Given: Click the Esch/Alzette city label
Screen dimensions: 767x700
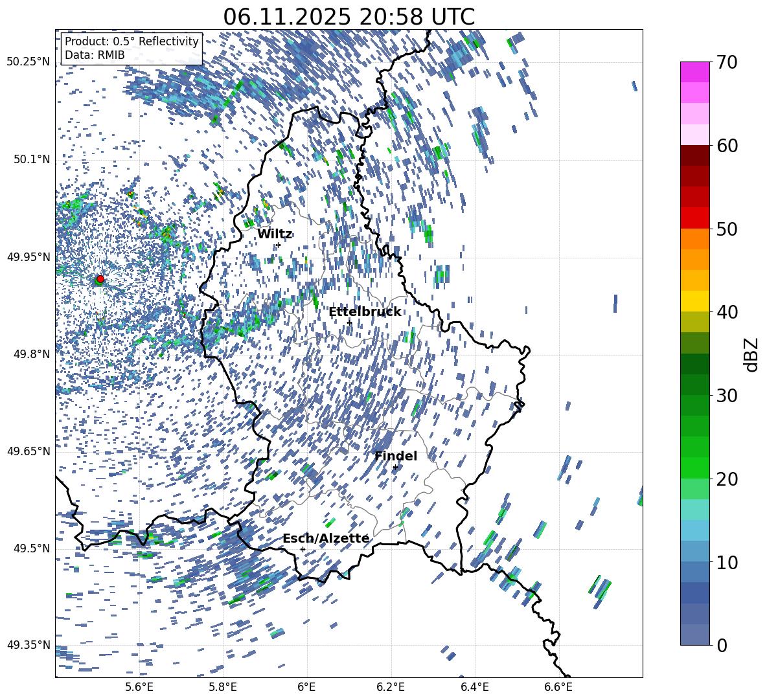Looking at the screenshot, I should tap(326, 539).
